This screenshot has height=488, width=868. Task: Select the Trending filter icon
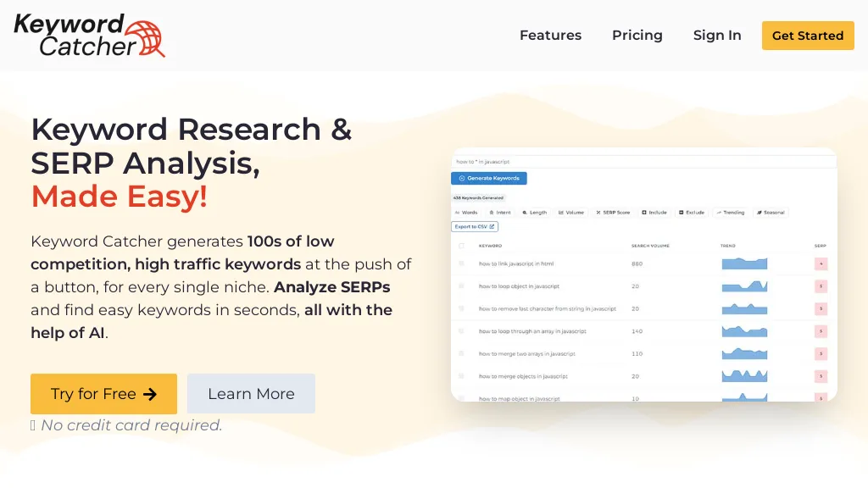point(718,213)
